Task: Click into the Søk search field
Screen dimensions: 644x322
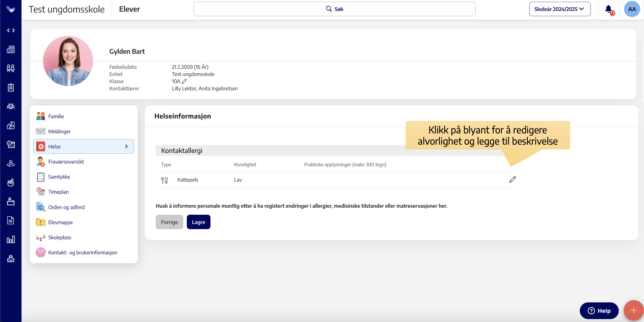Action: [335, 9]
